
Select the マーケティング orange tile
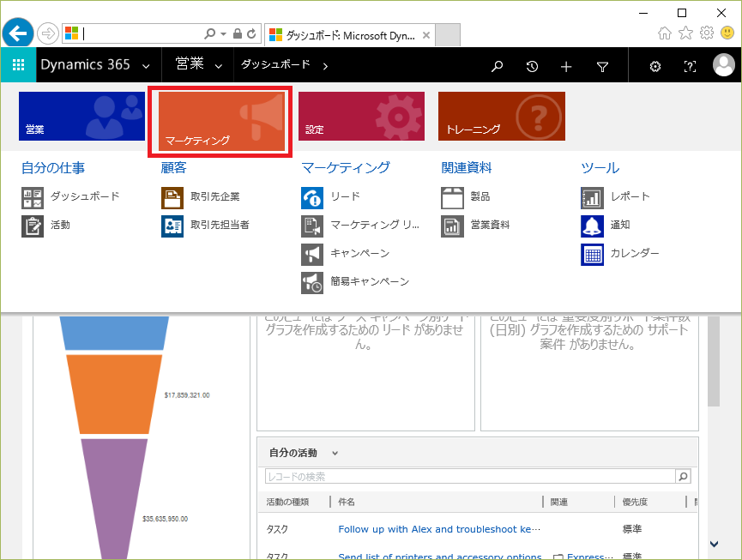coord(221,122)
